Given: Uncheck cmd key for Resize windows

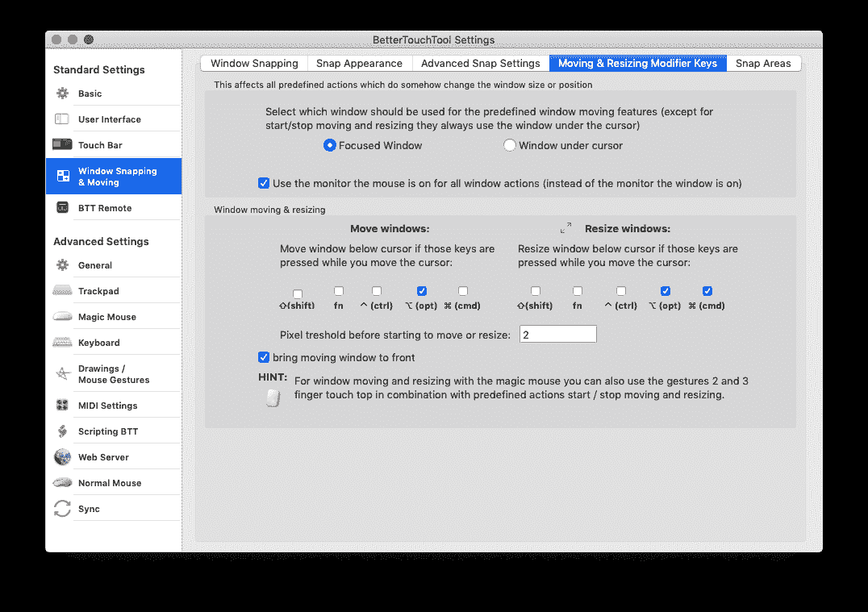Looking at the screenshot, I should tap(707, 290).
